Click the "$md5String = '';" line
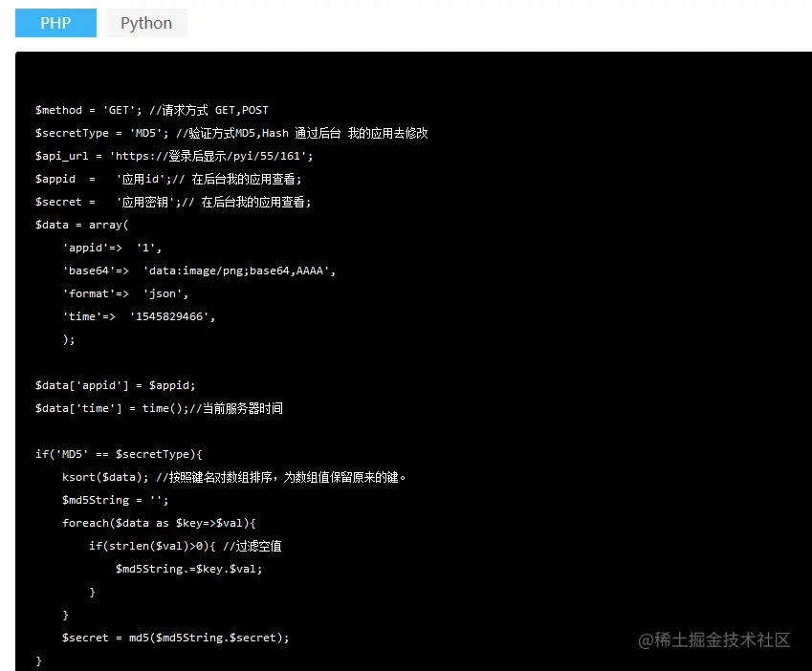 click(115, 500)
